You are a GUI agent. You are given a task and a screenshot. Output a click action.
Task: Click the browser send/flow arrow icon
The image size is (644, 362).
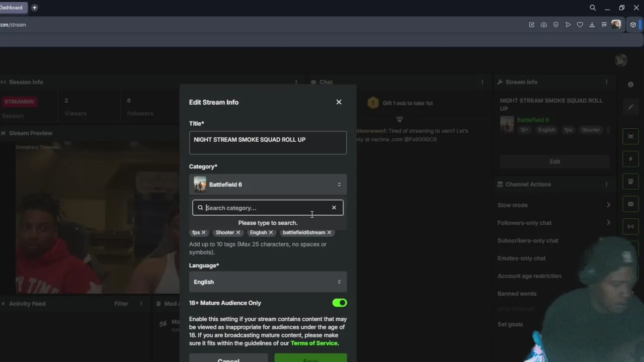pos(568,25)
